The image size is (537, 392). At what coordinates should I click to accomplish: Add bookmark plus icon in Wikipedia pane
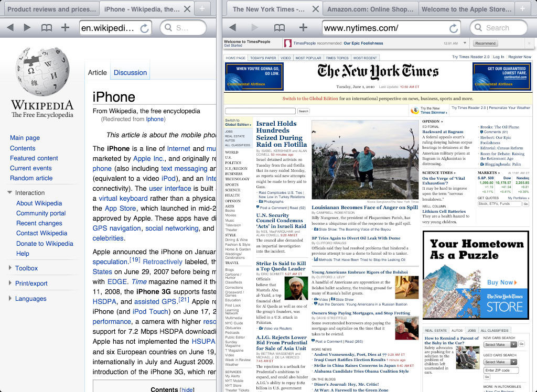65,28
